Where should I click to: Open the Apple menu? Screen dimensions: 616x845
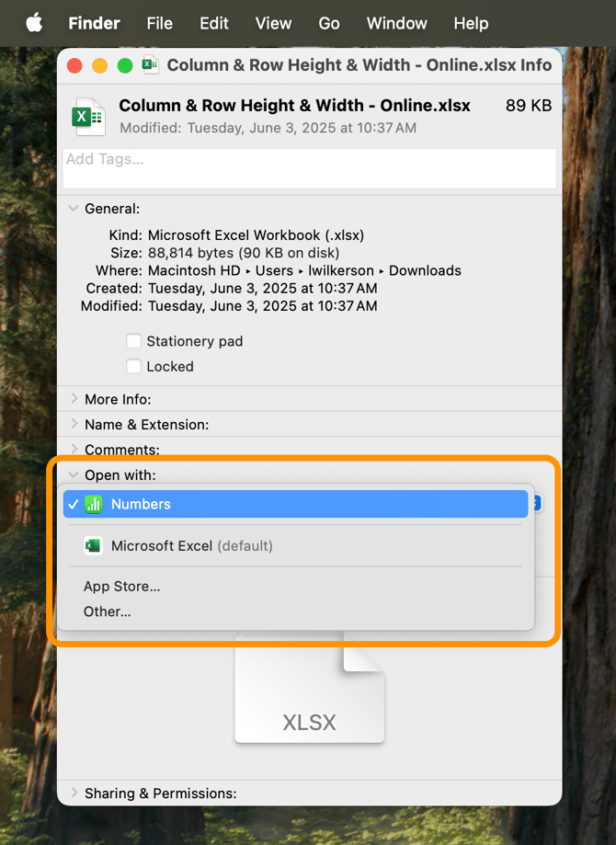tap(34, 23)
